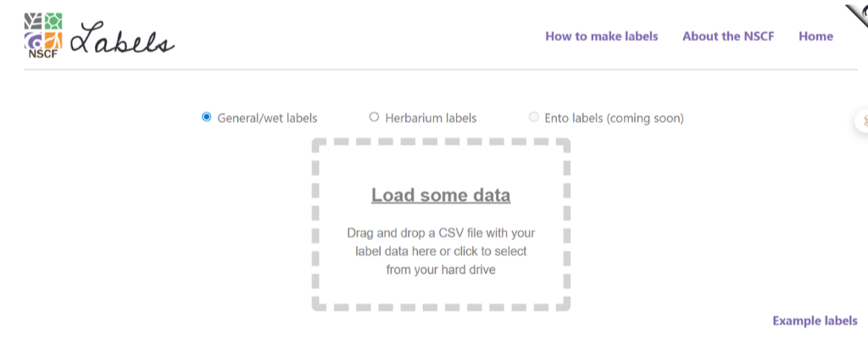Go to About the NSCF page
This screenshot has width=868, height=358.
click(x=728, y=36)
